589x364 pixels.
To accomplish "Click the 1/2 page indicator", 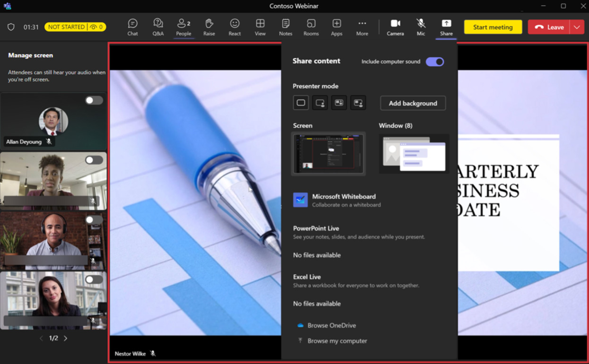I will pos(53,338).
